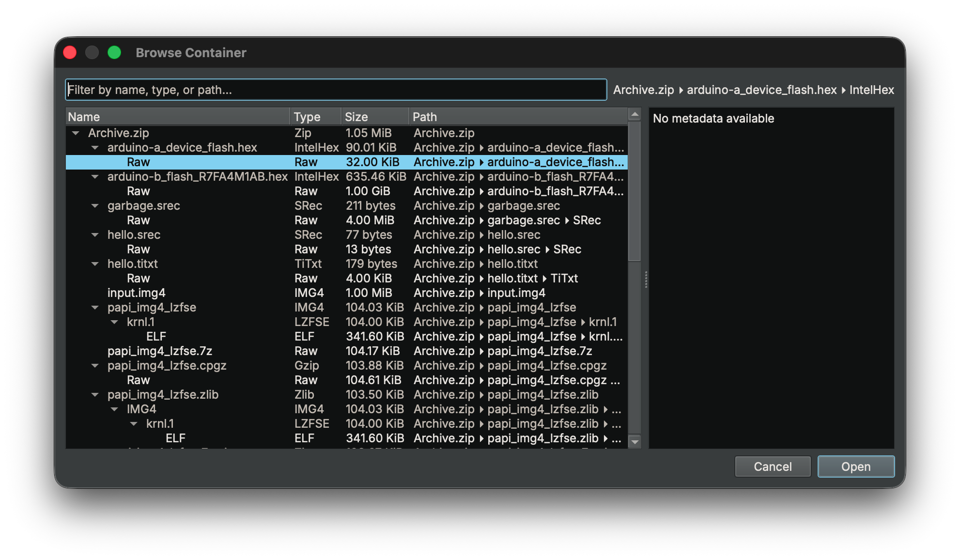Click scrollbar down arrow
The height and width of the screenshot is (560, 960).
pos(635,442)
